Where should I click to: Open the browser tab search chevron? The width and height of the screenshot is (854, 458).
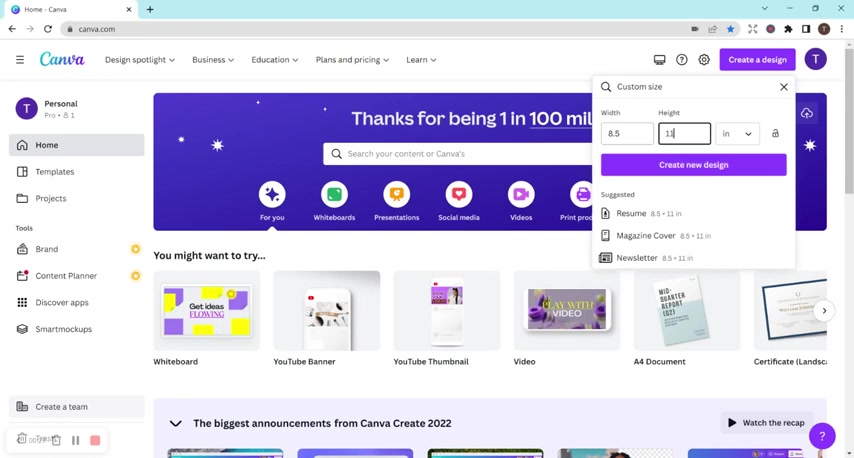(x=765, y=8)
